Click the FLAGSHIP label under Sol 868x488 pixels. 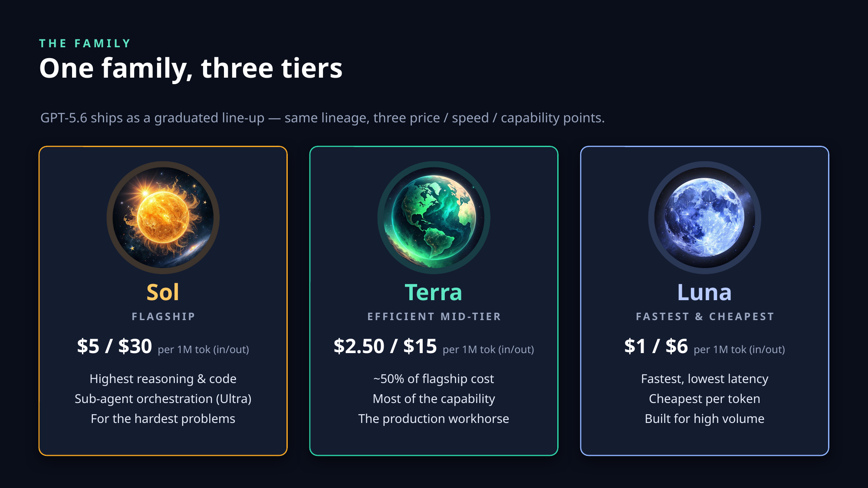point(163,317)
